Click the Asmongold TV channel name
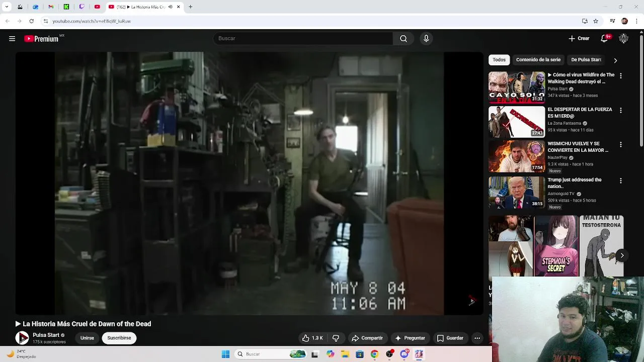The width and height of the screenshot is (644, 362). point(561,194)
